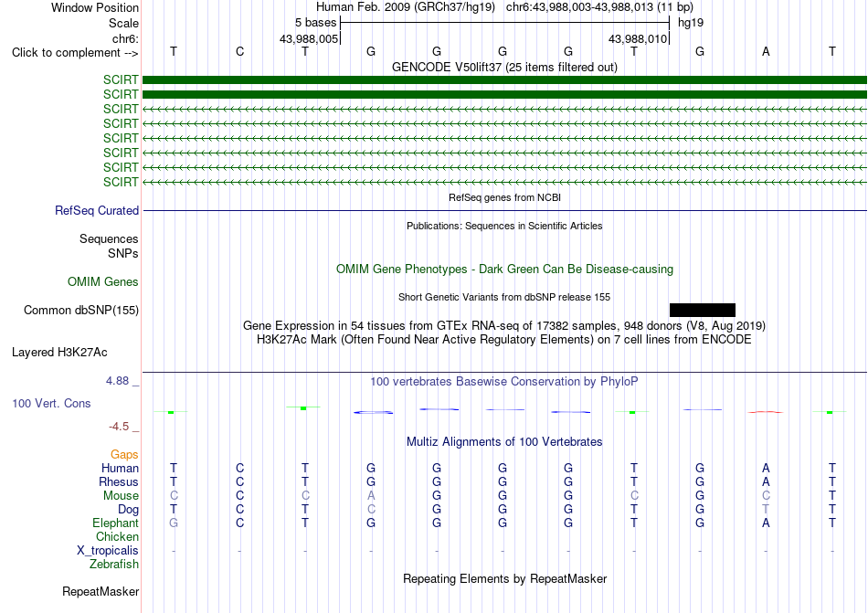Click the SNPs track label

[x=123, y=253]
